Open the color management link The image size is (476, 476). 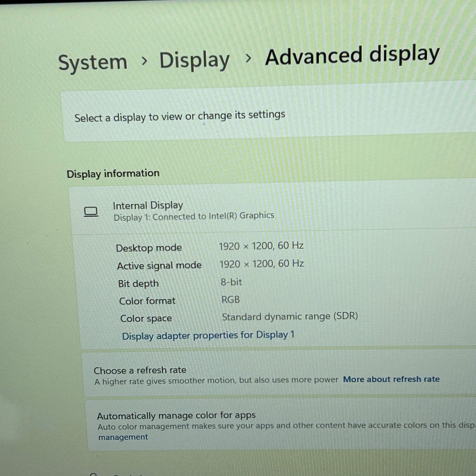click(x=123, y=437)
